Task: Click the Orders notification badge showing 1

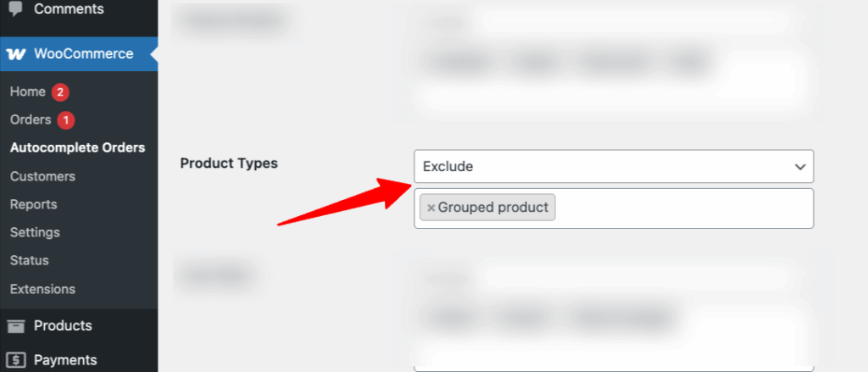Action: 66,120
